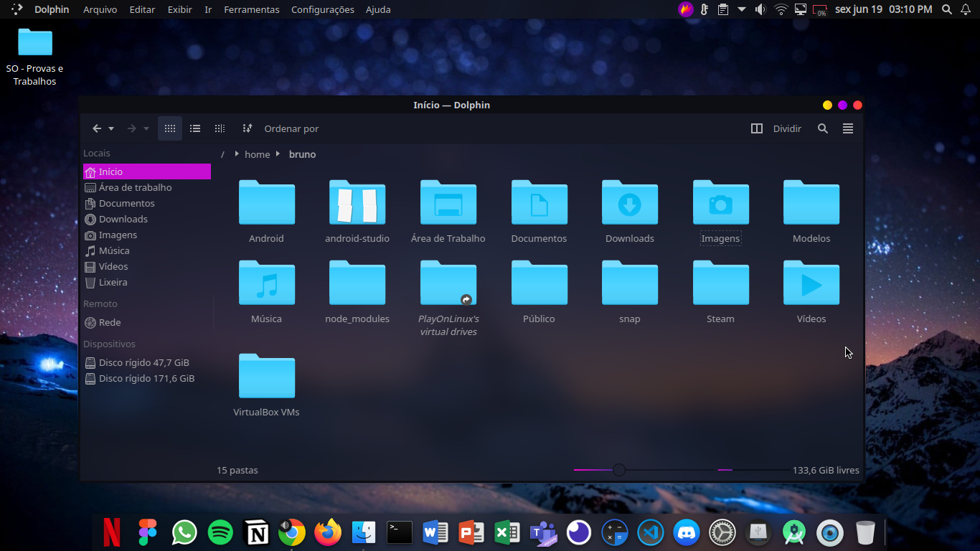
Task: Expand the breadcrumb arrow before bruno
Action: tap(278, 154)
